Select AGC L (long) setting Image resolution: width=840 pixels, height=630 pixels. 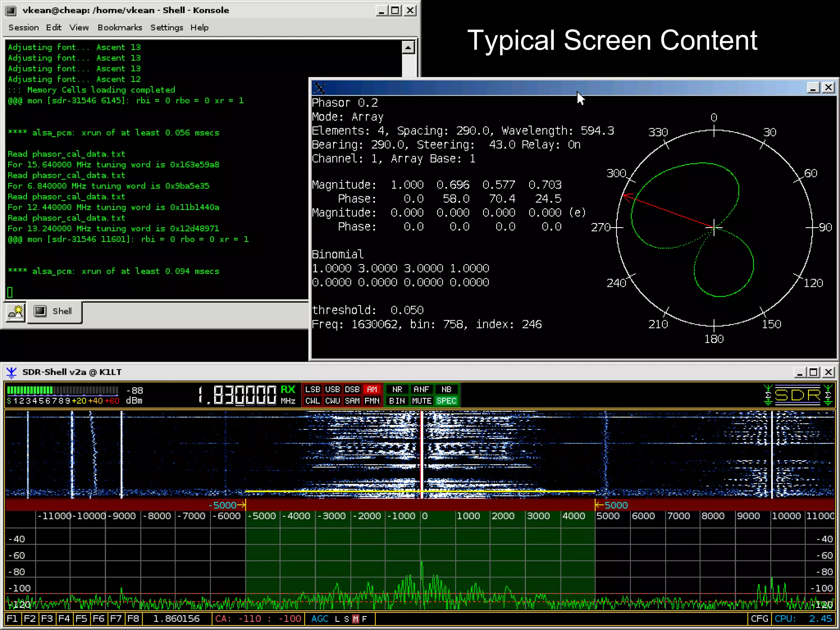point(338,619)
